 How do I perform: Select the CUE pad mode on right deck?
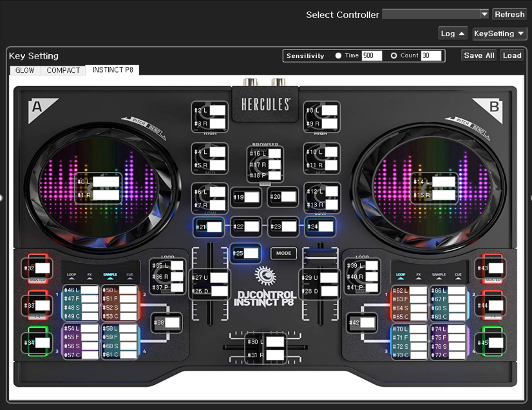(x=458, y=275)
